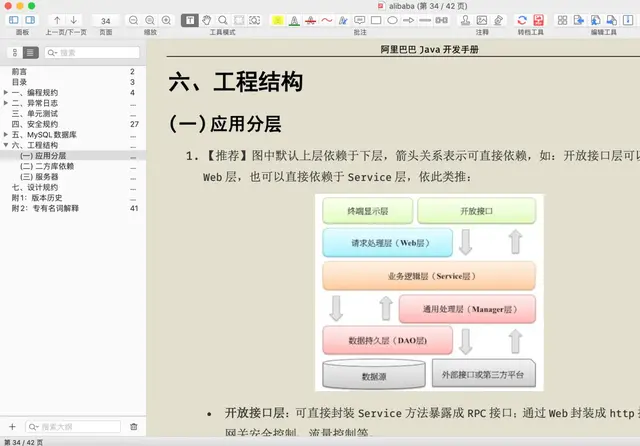Select the text selection tool
The height and width of the screenshot is (446, 640).
(x=190, y=20)
